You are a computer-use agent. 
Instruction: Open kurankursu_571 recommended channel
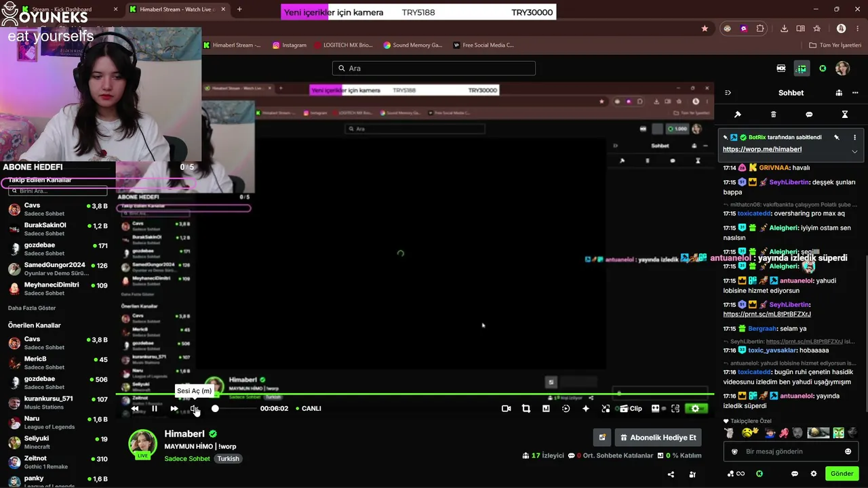58,403
